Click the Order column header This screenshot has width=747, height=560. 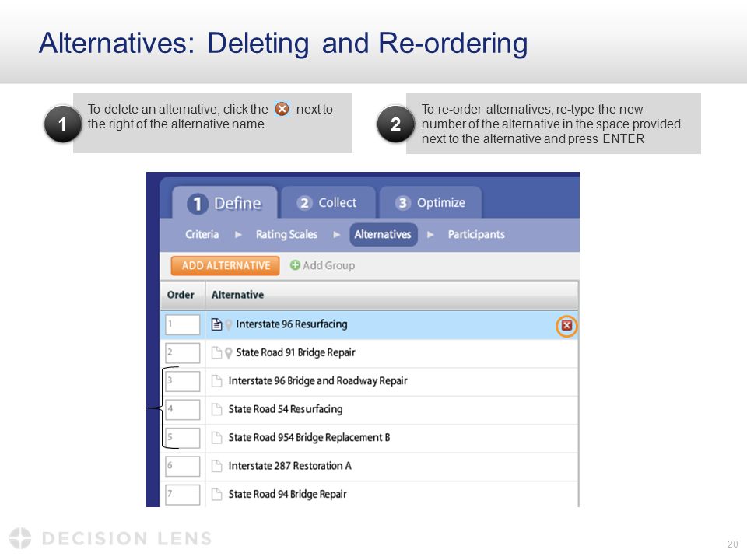coord(181,295)
